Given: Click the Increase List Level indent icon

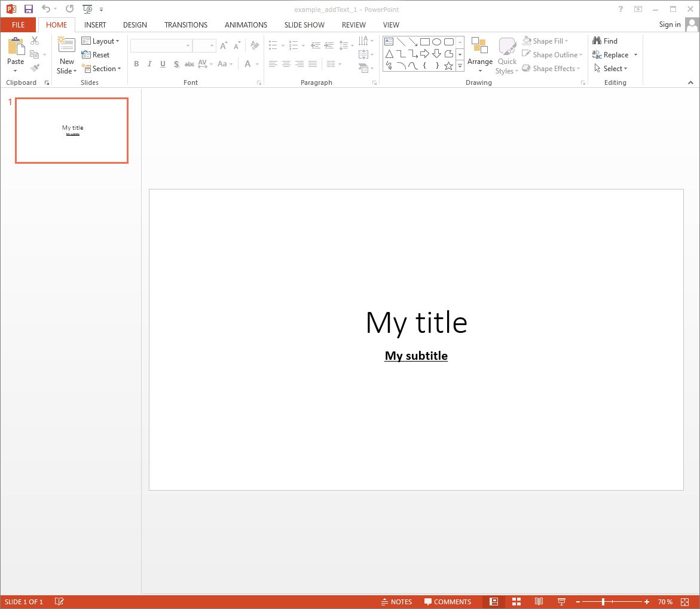Looking at the screenshot, I should (329, 45).
